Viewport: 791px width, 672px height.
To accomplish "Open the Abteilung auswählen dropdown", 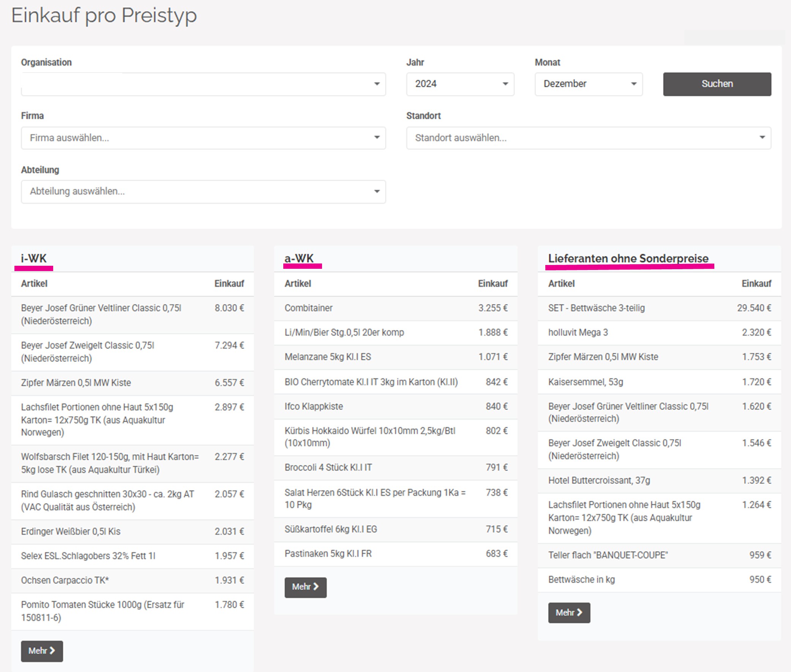I will pyautogui.click(x=203, y=192).
